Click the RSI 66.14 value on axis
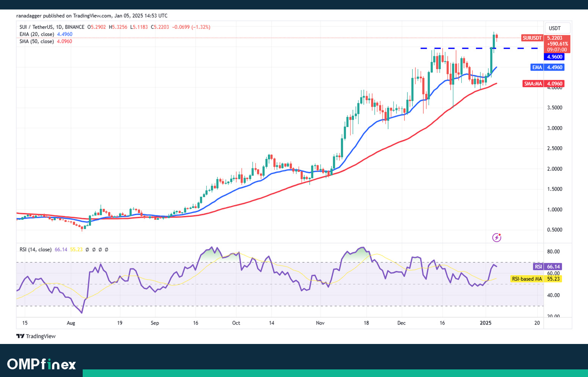 (x=553, y=267)
